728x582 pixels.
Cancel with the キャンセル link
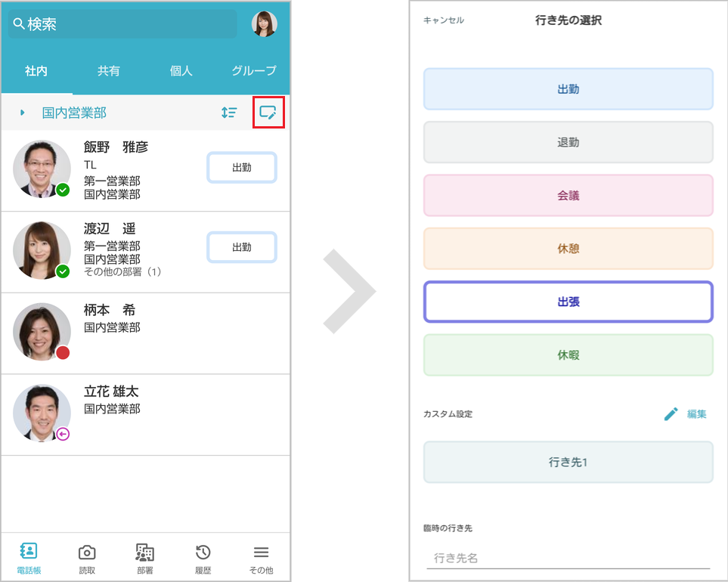(444, 20)
